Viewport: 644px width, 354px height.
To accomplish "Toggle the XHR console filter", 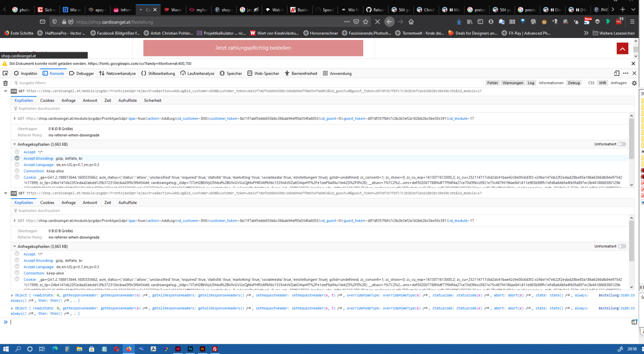I will coord(602,83).
